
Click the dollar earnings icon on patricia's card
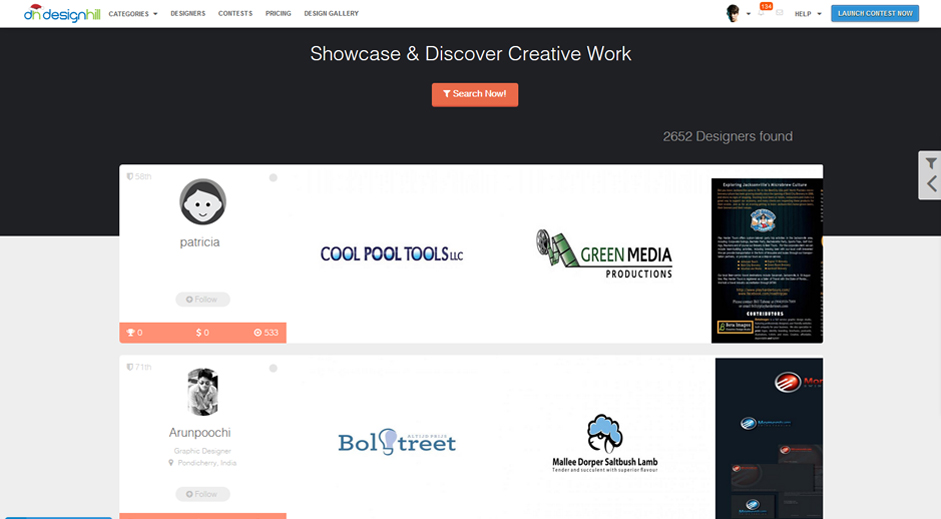[198, 332]
